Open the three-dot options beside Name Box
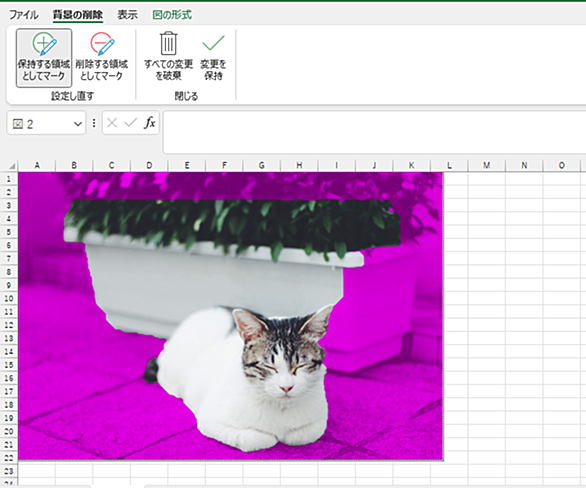Viewport: 586px width, 488px height. (x=94, y=123)
